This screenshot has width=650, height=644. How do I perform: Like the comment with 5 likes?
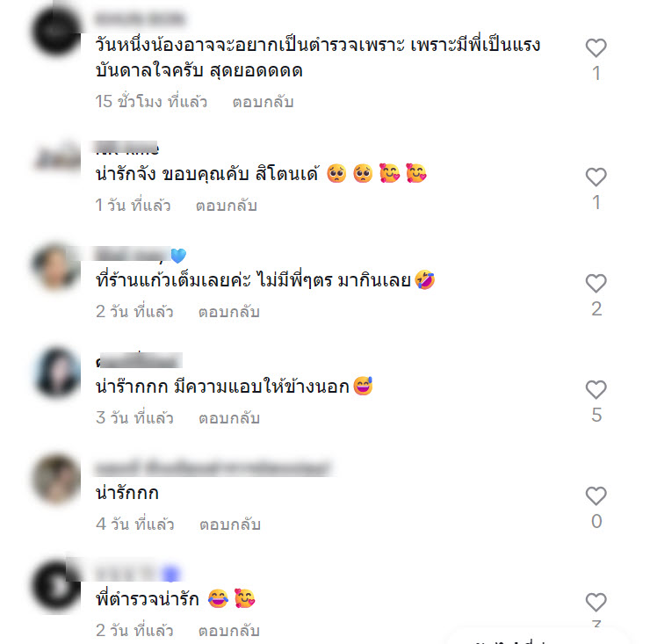click(596, 390)
